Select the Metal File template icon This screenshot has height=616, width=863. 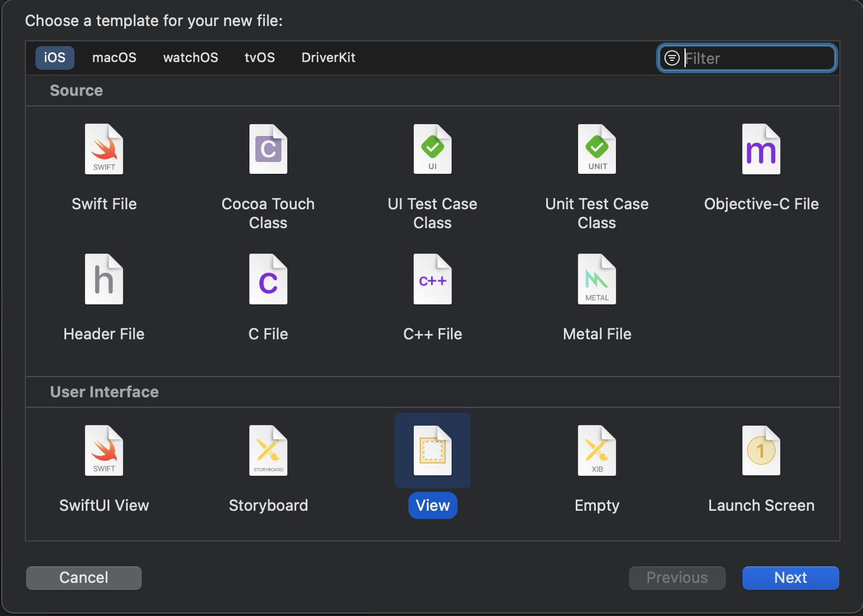597,279
